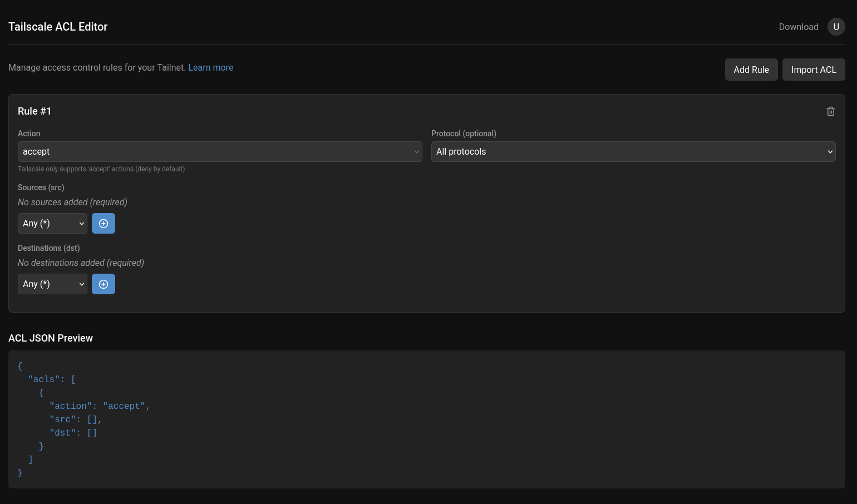
Task: Expand the Sources 'Any (*)' dropdown
Action: 52,224
